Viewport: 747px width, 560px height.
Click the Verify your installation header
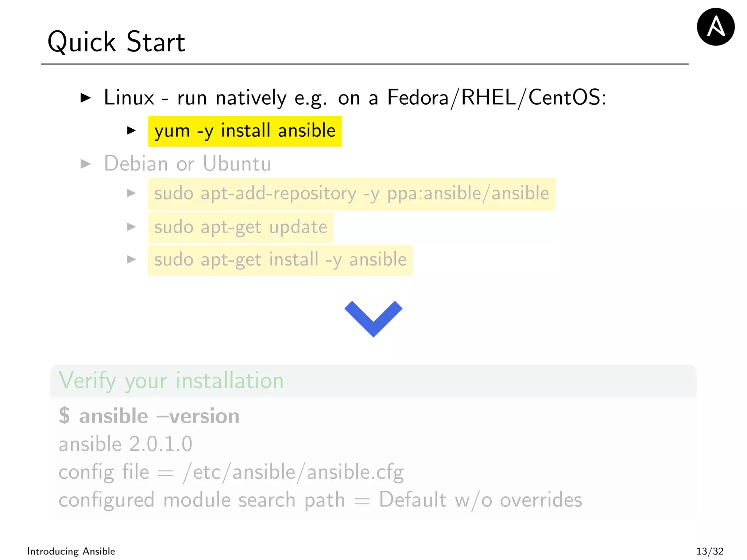point(171,381)
